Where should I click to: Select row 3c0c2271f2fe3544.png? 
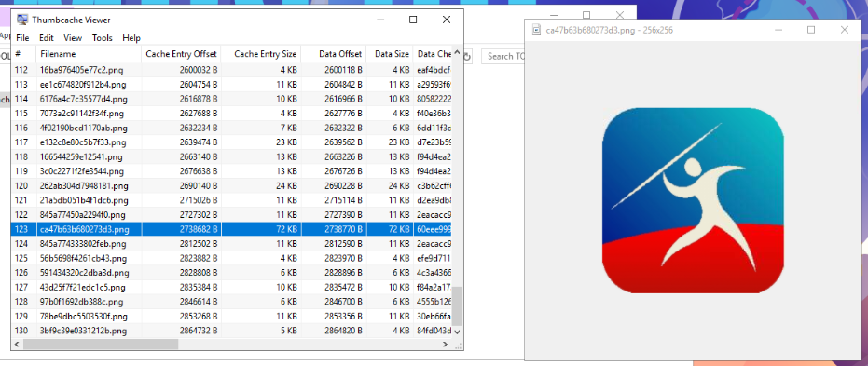tap(231, 171)
